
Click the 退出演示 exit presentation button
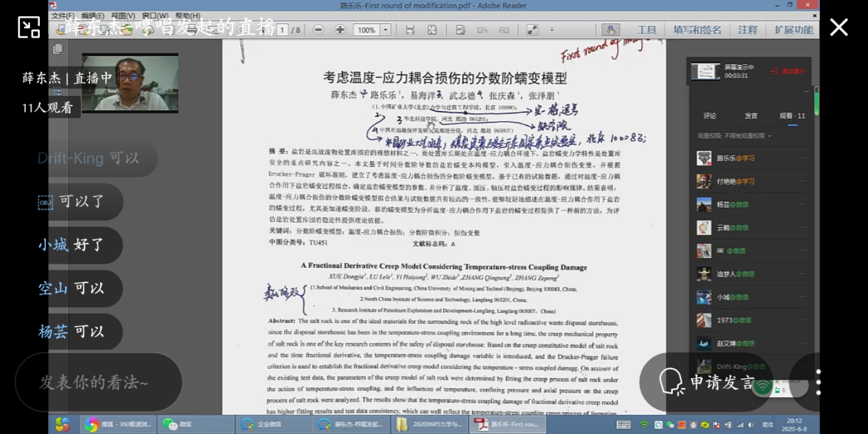788,71
